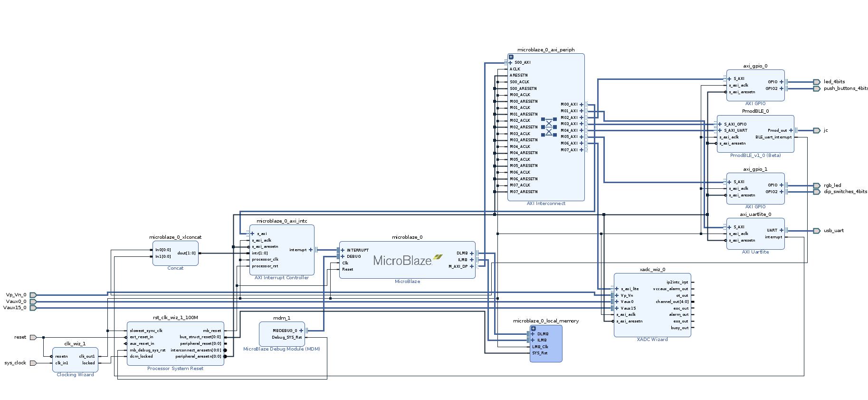The width and height of the screenshot is (868, 400).
Task: Click the In0[0:0] pin on Concat block
Action: point(163,250)
